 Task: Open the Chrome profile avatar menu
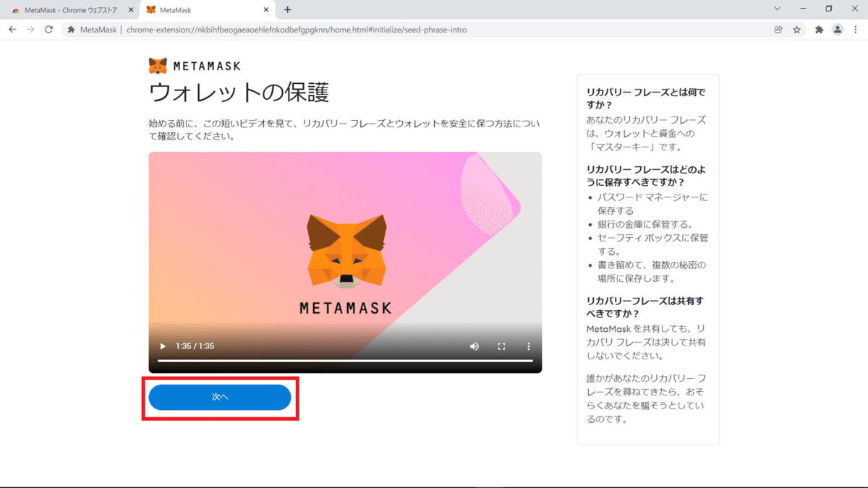(838, 30)
